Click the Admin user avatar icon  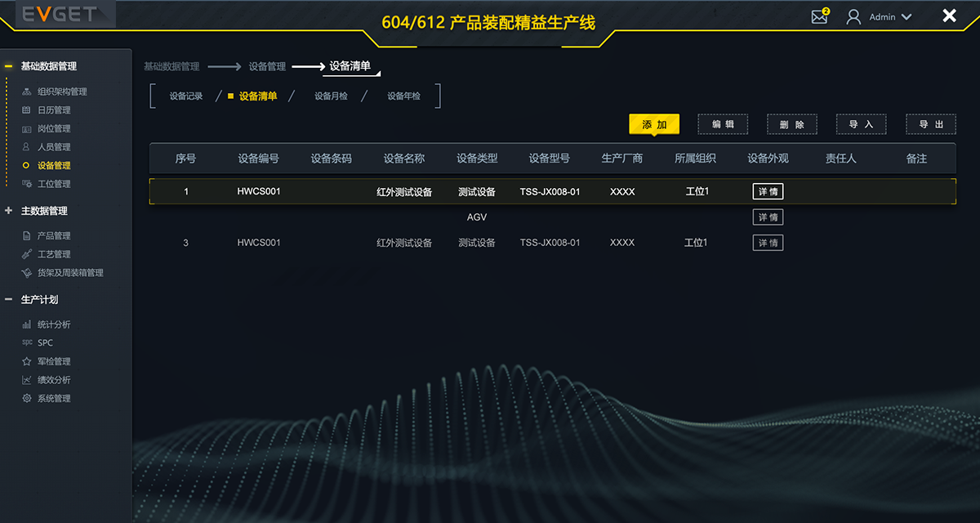click(853, 16)
